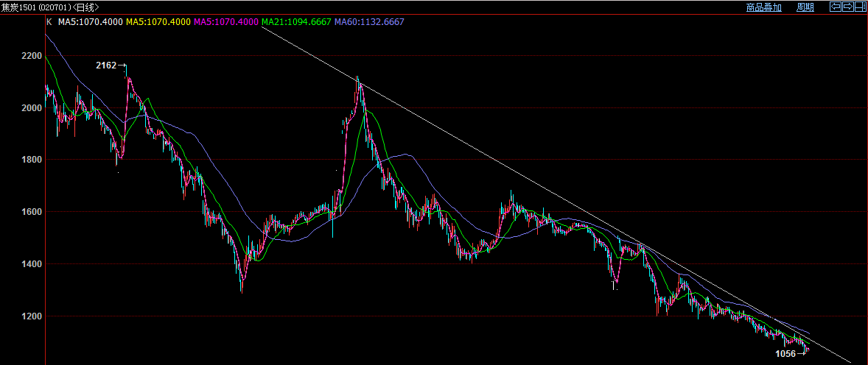Toggle the split-window layout icon
This screenshot has height=365, width=868.
(859, 7)
